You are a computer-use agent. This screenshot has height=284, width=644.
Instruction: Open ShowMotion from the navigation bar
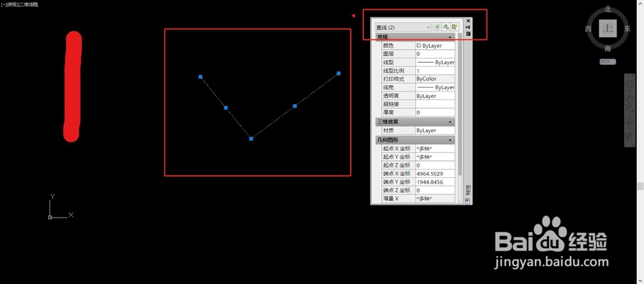click(x=630, y=136)
